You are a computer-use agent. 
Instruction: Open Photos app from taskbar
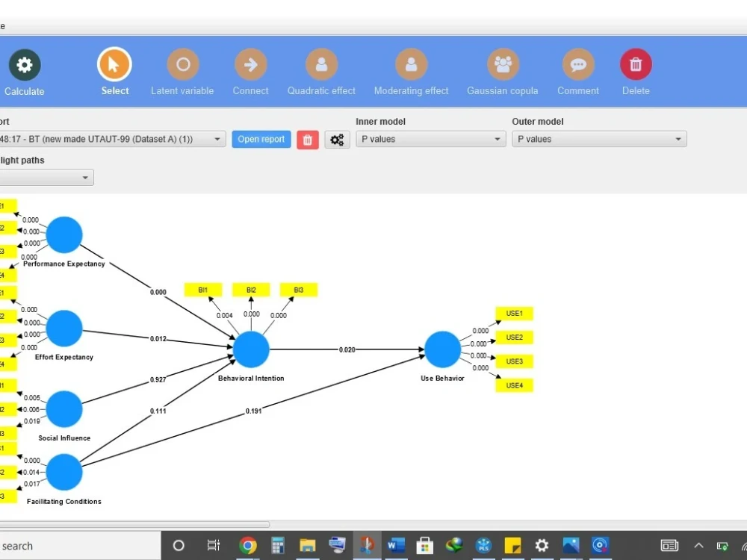(x=571, y=545)
